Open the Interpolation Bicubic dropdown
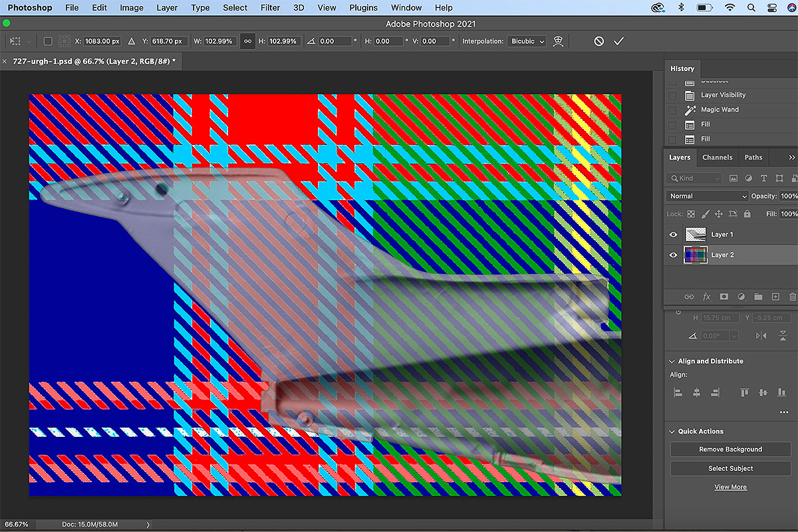The height and width of the screenshot is (532, 798). [x=527, y=41]
